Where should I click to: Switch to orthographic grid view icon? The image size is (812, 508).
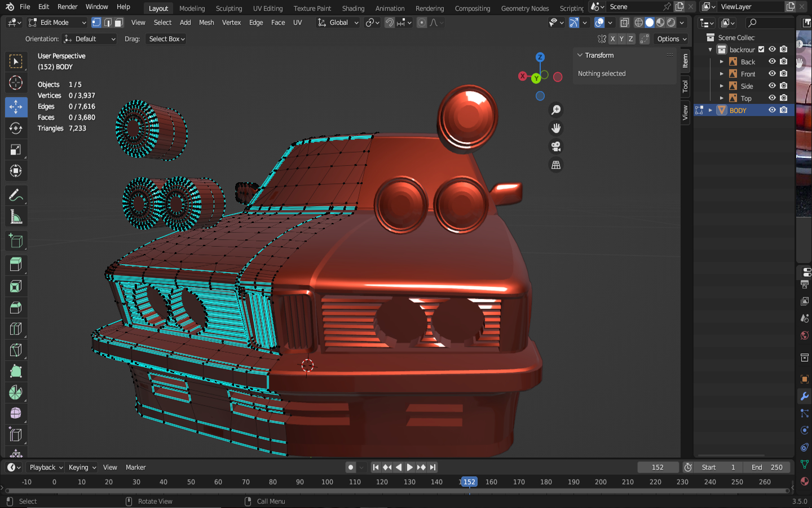(x=556, y=165)
